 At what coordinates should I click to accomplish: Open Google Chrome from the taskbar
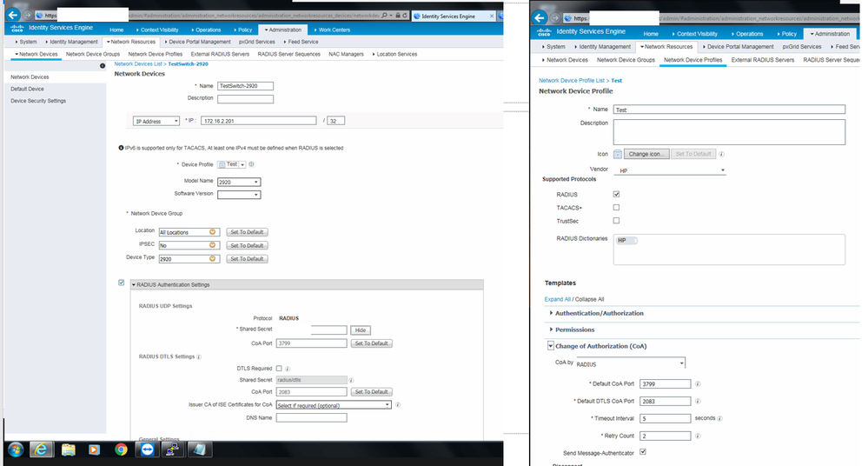(x=121, y=449)
